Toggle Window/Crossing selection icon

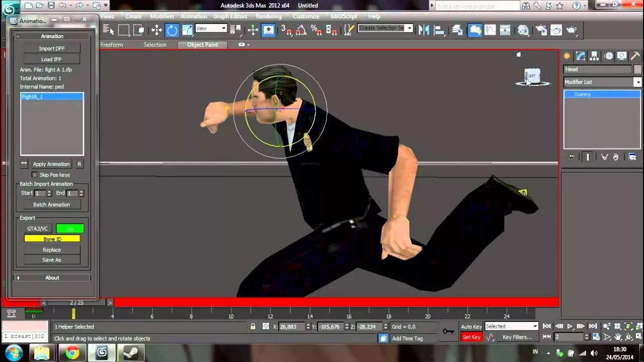tap(138, 30)
